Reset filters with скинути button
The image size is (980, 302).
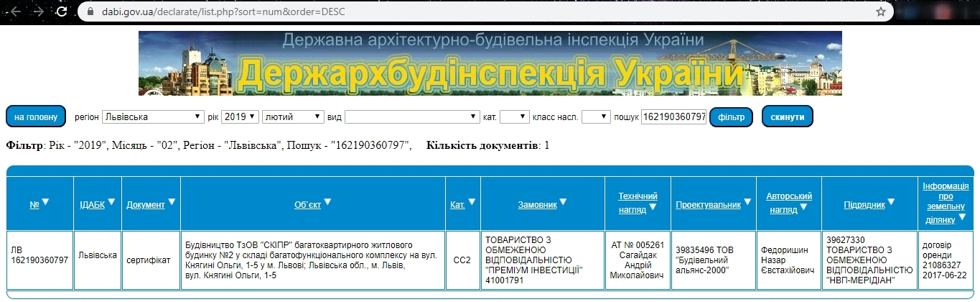click(787, 116)
